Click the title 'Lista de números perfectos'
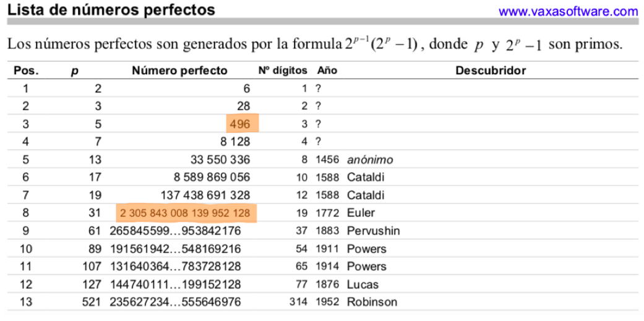 coord(111,10)
